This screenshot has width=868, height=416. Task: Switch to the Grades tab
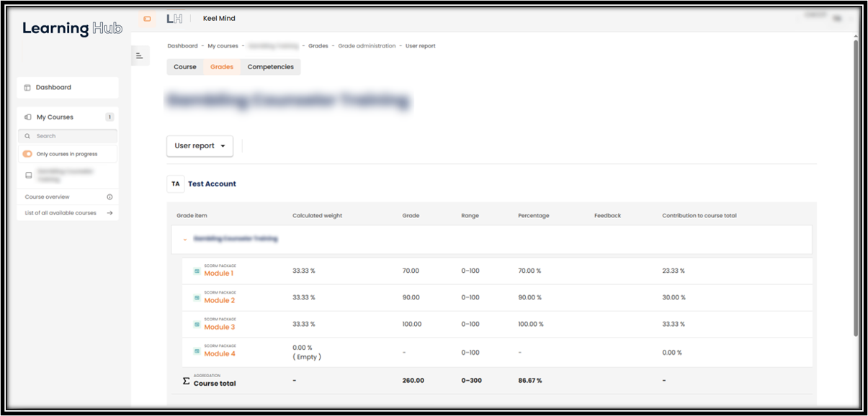[x=222, y=67]
